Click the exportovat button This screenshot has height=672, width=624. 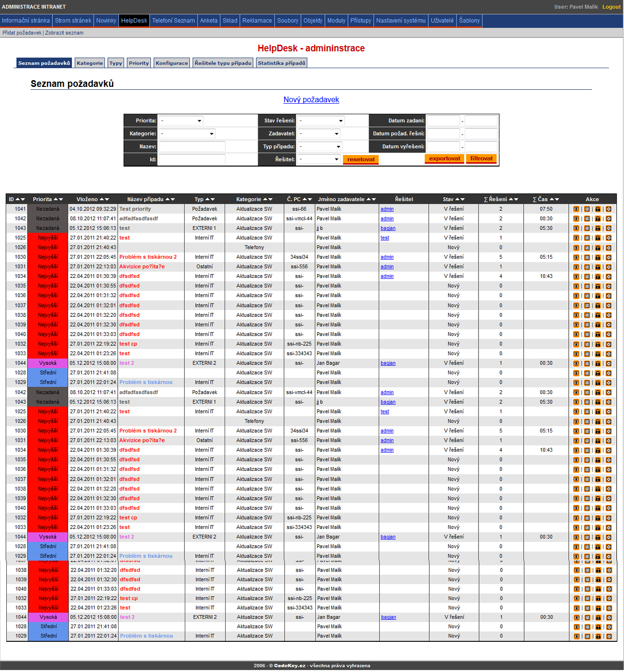[444, 158]
